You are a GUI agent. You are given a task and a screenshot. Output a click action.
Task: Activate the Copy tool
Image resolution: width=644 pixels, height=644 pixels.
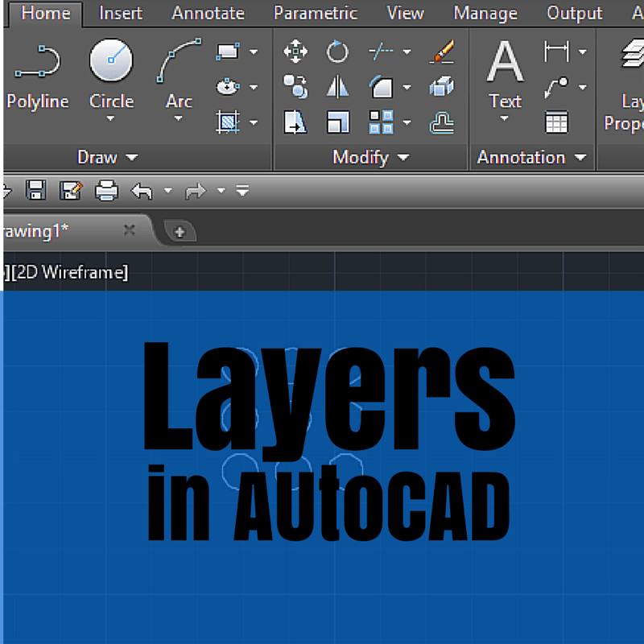point(295,87)
